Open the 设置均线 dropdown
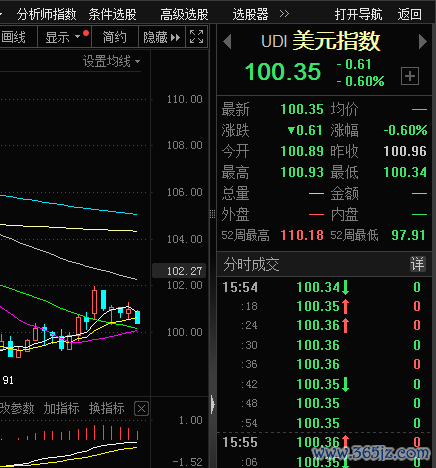Image resolution: width=436 pixels, height=468 pixels. [x=111, y=62]
